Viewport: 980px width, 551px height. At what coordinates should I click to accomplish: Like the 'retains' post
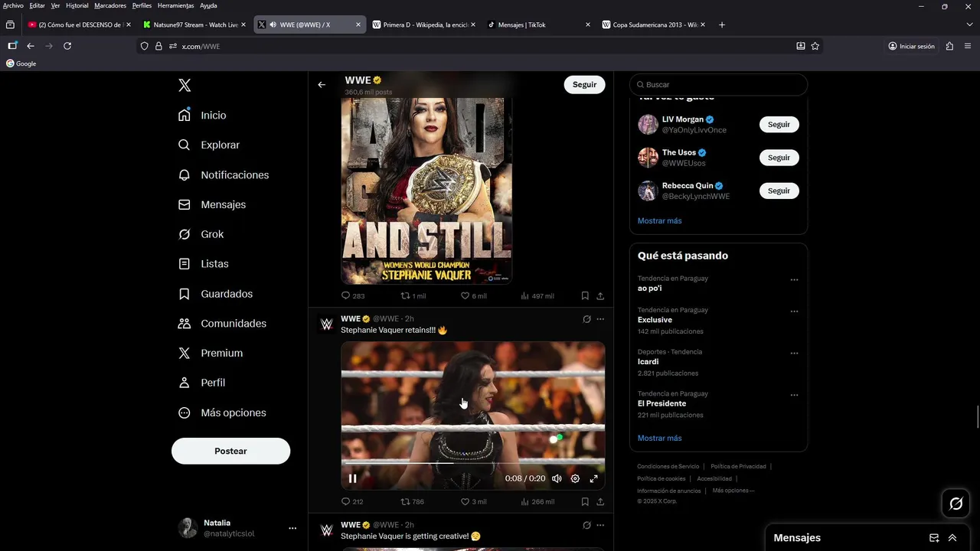click(473, 502)
